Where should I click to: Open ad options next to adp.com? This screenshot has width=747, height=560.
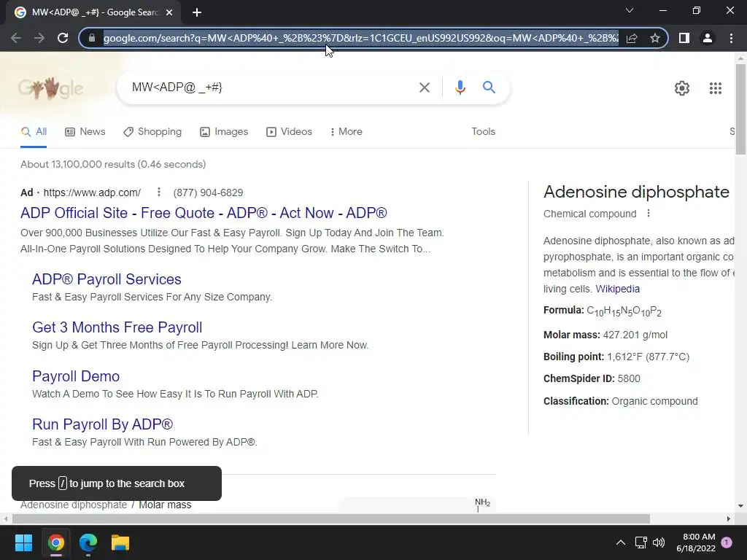[x=158, y=192]
